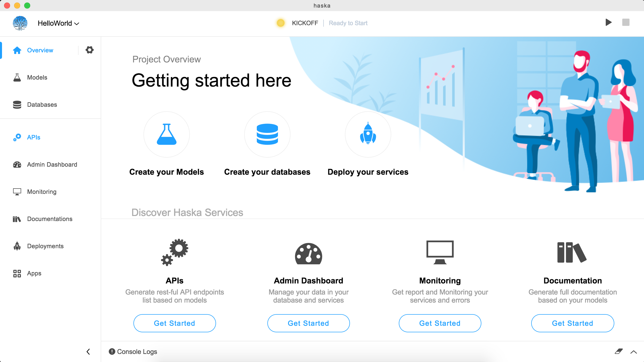The height and width of the screenshot is (362, 644).
Task: Open the HelloWorld project dropdown
Action: pyautogui.click(x=58, y=23)
